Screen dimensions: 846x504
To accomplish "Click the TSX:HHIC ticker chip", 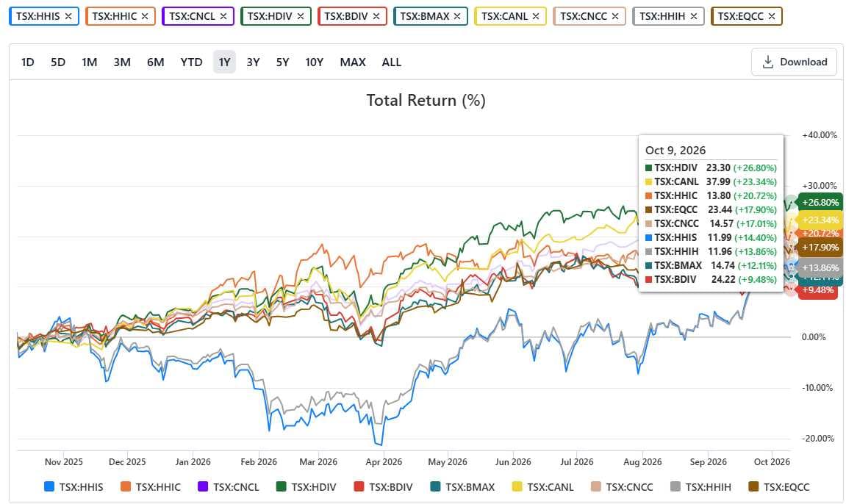I will coord(115,17).
